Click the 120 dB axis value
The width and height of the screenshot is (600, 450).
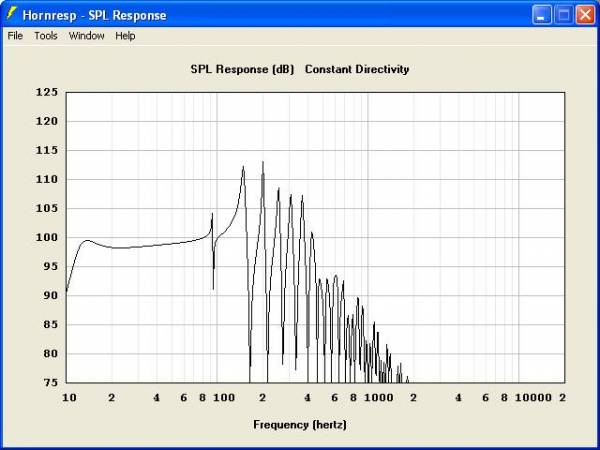(47, 121)
